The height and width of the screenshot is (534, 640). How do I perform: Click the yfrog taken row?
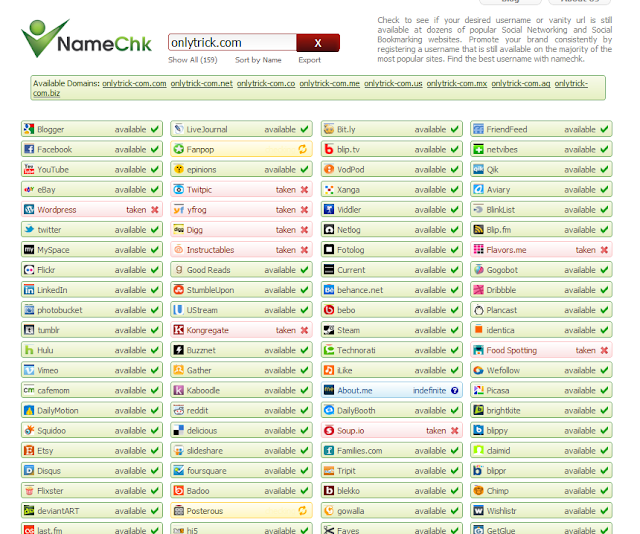pos(241,209)
